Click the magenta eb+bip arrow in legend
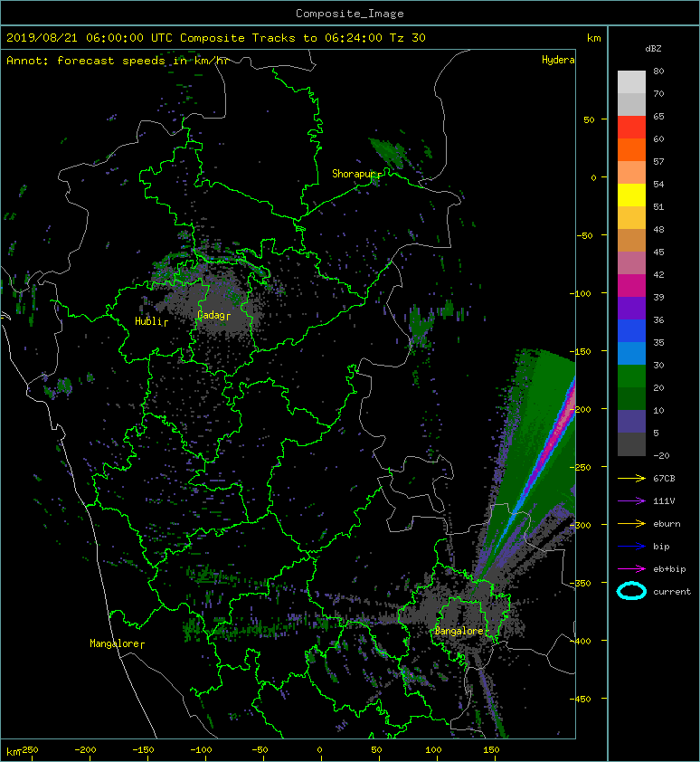 [x=631, y=568]
